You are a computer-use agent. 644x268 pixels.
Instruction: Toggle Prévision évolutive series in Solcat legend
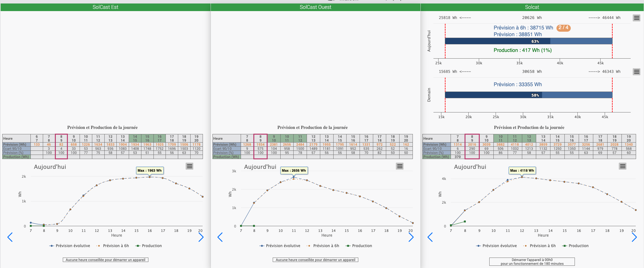(x=497, y=246)
